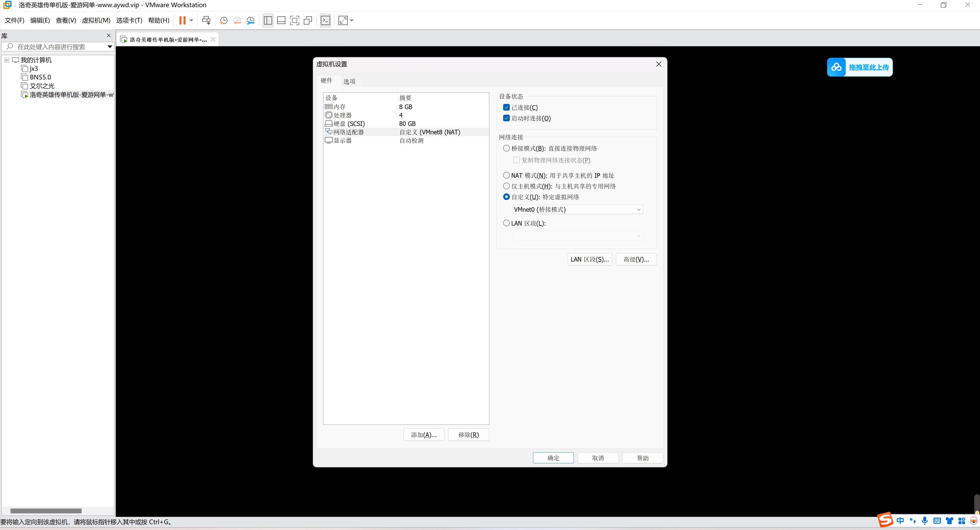Select the 内存 device row

coord(406,107)
